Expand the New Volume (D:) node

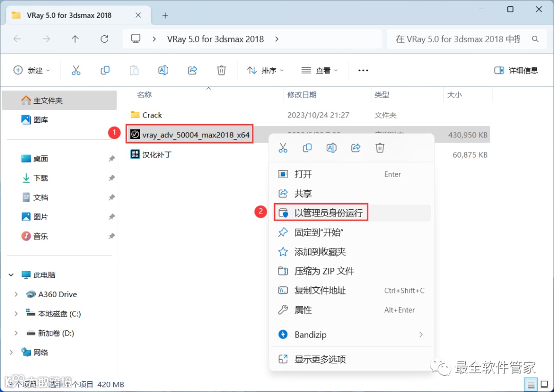point(16,333)
